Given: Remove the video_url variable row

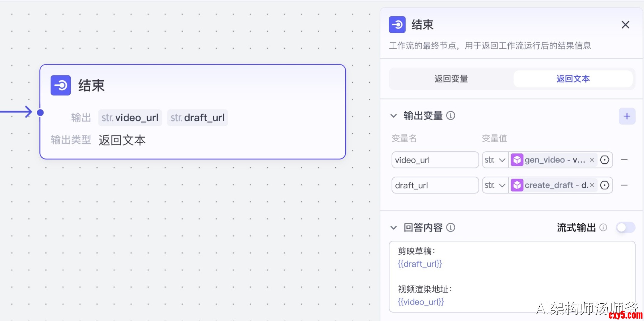Looking at the screenshot, I should click(624, 160).
